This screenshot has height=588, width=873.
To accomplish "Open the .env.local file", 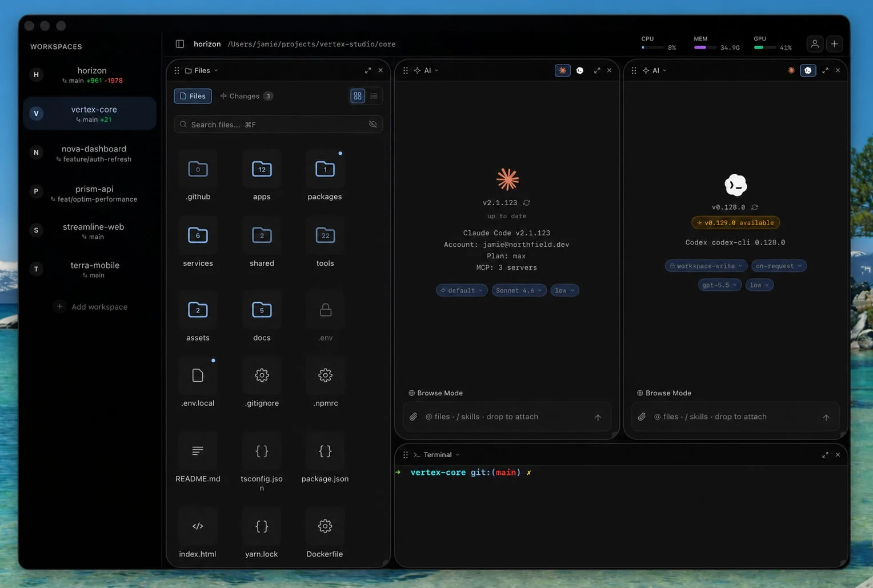I will [x=198, y=383].
